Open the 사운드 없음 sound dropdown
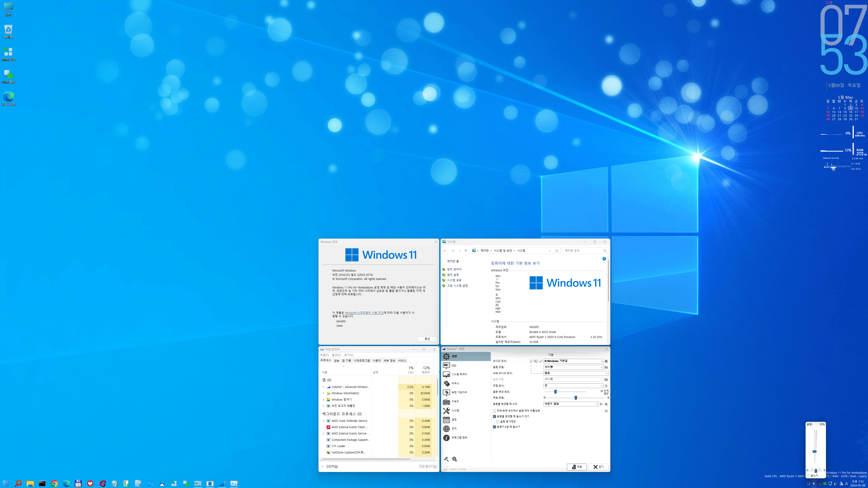Screen dimensions: 868x488 point(571,404)
